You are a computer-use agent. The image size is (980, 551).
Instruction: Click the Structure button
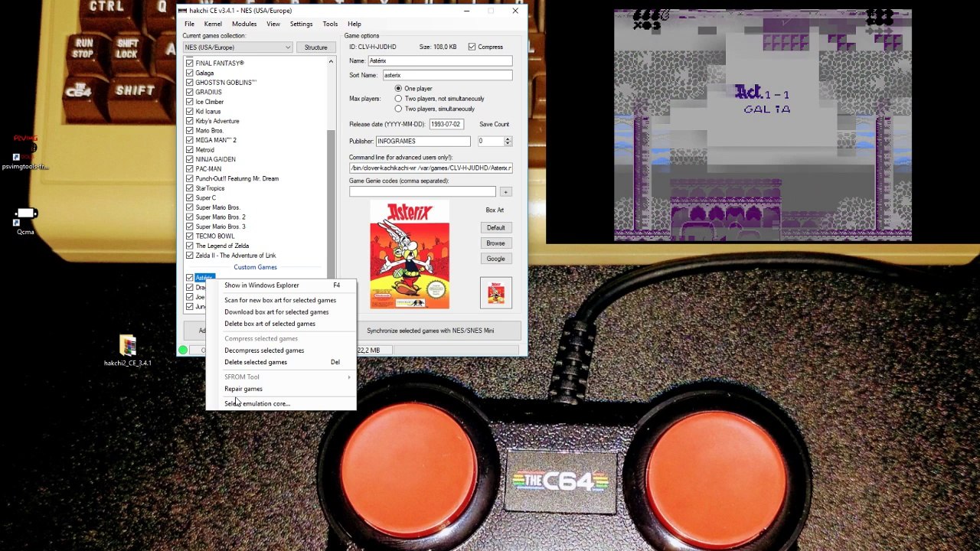point(315,47)
